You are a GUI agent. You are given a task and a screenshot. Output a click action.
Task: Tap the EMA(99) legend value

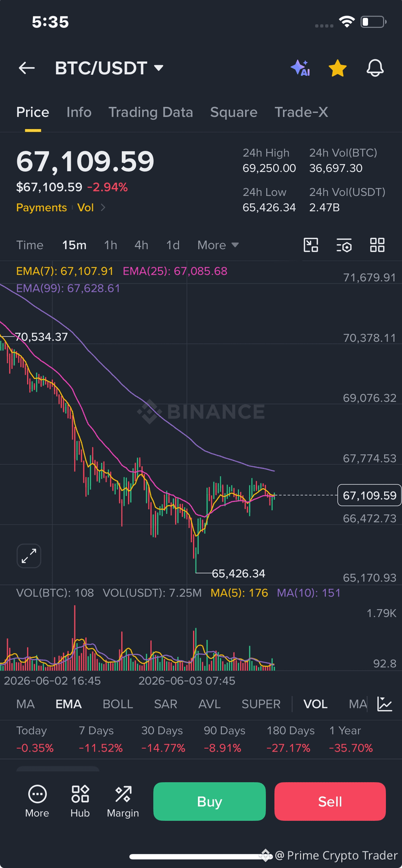click(68, 288)
